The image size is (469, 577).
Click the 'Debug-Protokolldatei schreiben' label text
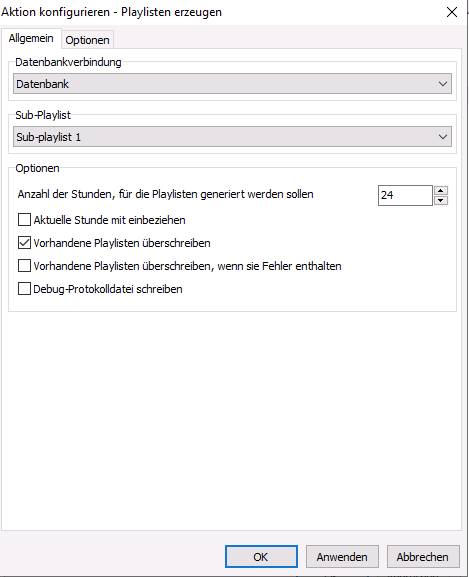pos(108,289)
